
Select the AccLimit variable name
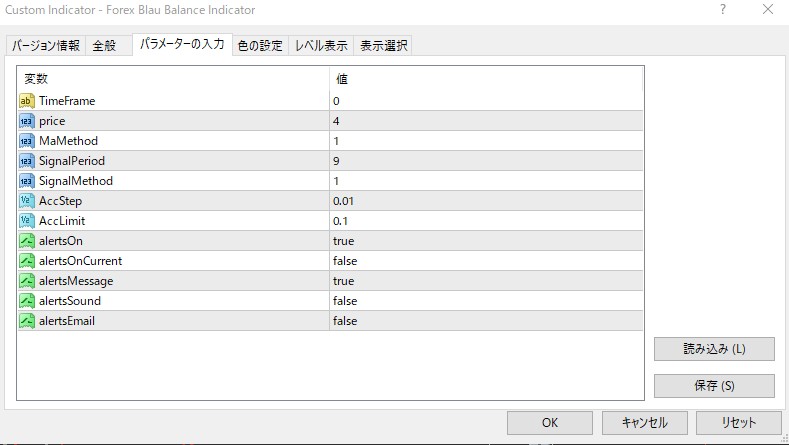click(62, 220)
